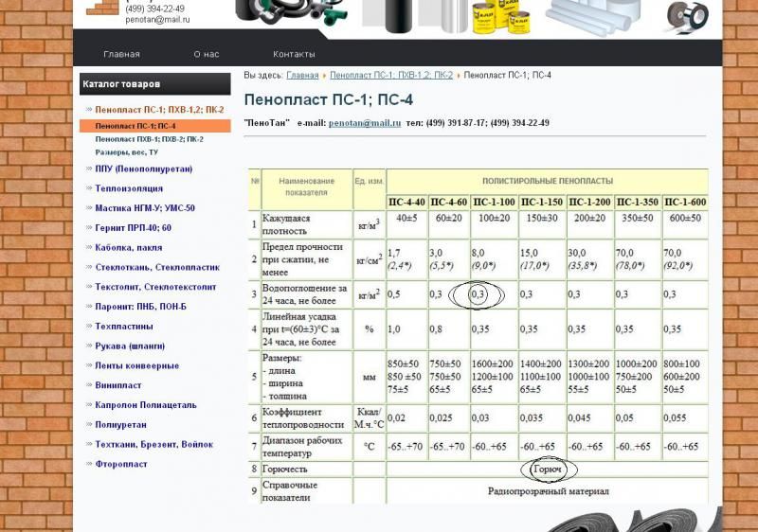The height and width of the screenshot is (532, 758).
Task: Go to the Контакты page
Action: click(294, 54)
